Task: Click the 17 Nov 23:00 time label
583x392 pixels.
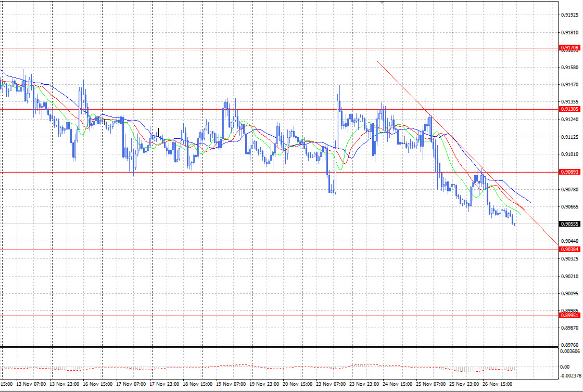Action: [164, 384]
